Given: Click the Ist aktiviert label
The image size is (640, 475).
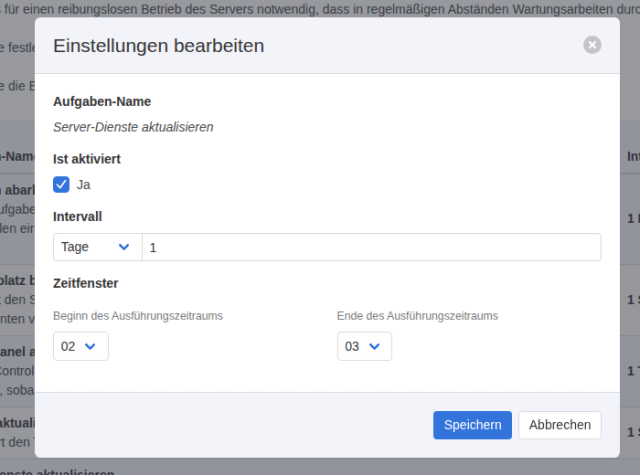Looking at the screenshot, I should [87, 159].
